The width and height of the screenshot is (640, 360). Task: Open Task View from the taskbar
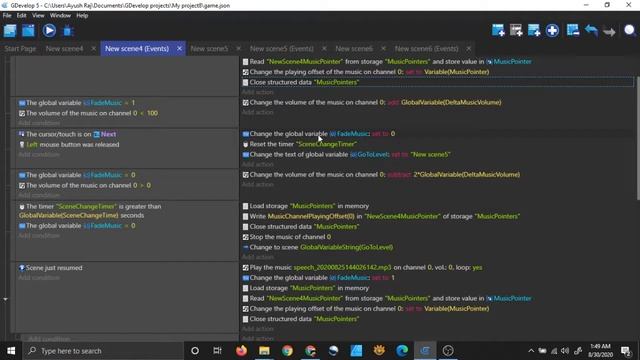pyautogui.click(x=217, y=351)
